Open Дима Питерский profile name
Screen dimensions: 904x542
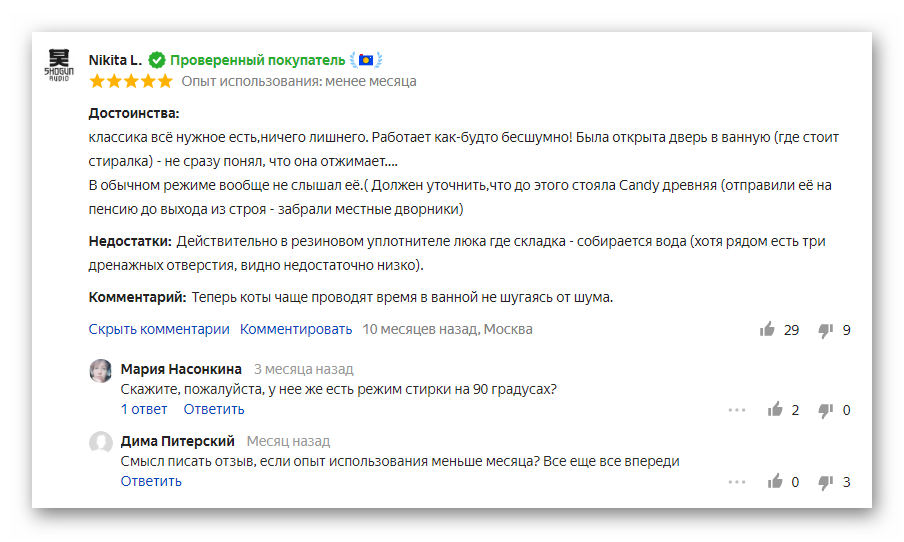178,441
